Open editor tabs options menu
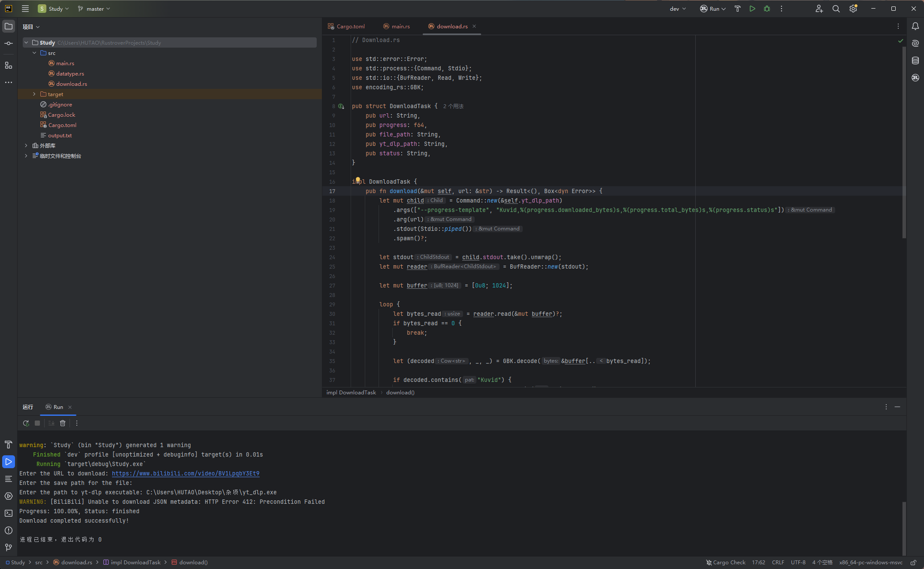 [x=898, y=26]
